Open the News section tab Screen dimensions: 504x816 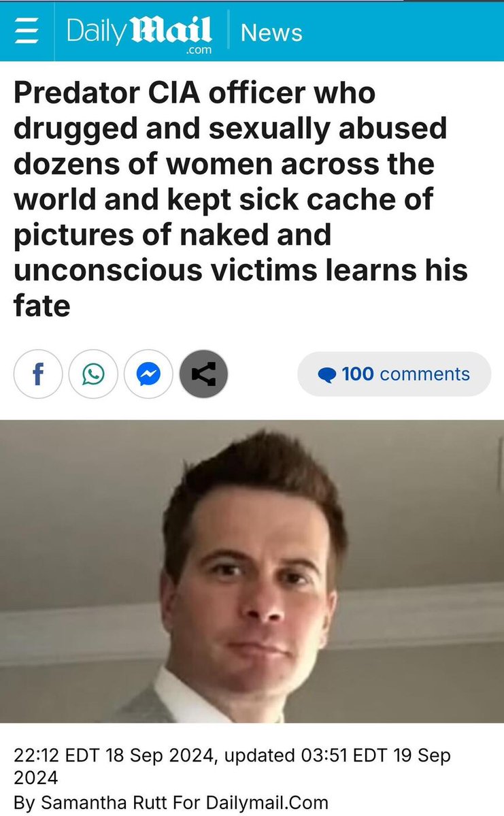[x=271, y=32]
